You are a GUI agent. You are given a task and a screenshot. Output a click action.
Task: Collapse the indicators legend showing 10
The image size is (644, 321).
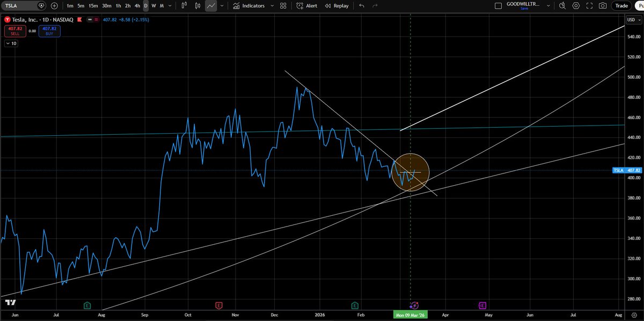[x=11, y=43]
